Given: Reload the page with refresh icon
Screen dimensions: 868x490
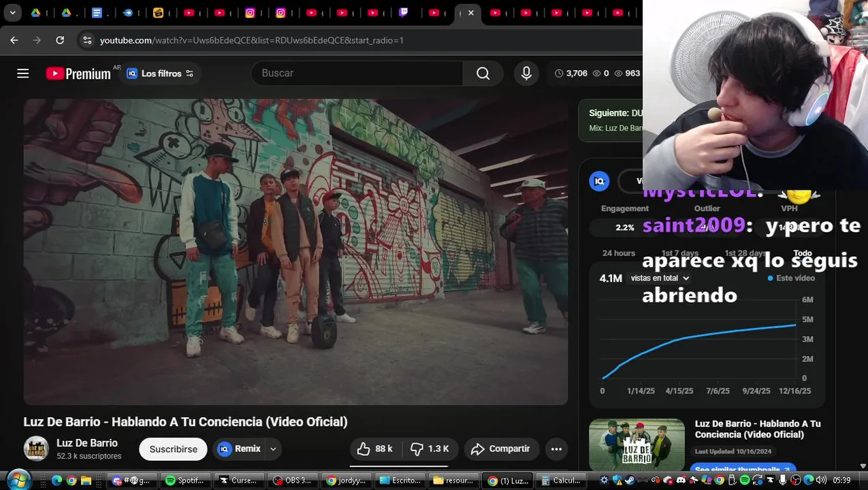Looking at the screenshot, I should 60,40.
